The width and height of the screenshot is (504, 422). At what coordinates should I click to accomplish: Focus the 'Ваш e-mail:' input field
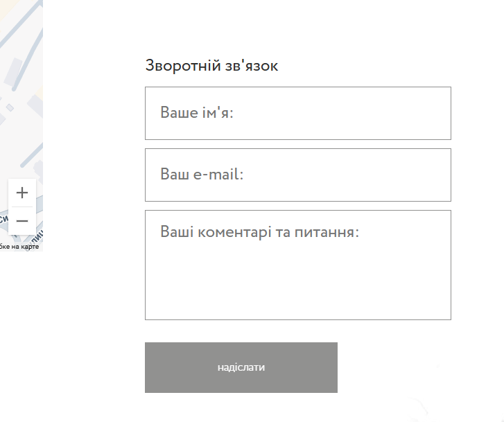coord(298,175)
